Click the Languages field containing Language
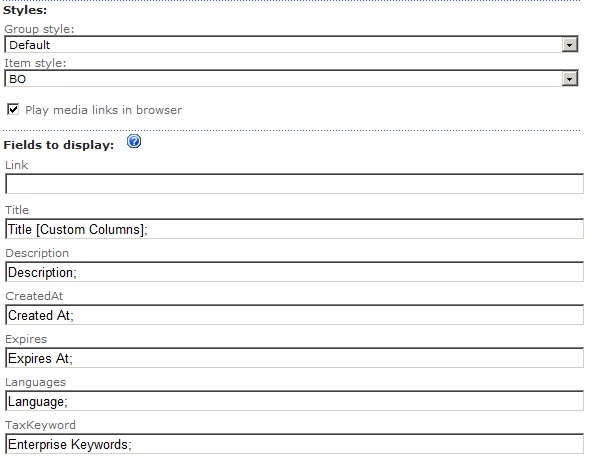 (294, 401)
